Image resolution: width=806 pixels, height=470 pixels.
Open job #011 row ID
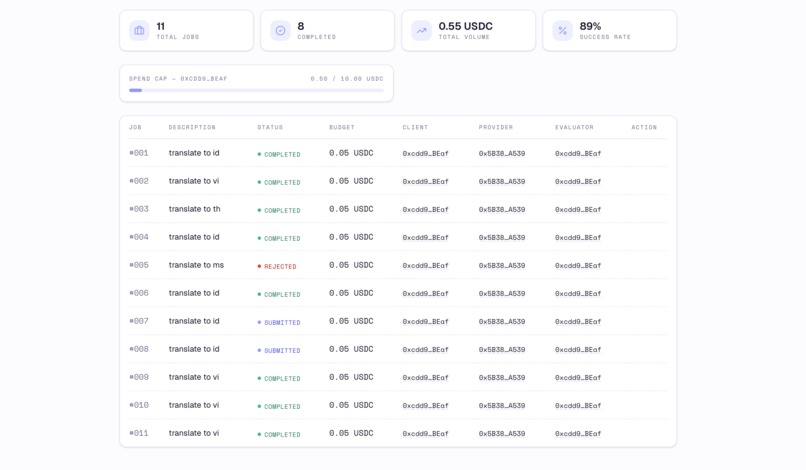[139, 433]
